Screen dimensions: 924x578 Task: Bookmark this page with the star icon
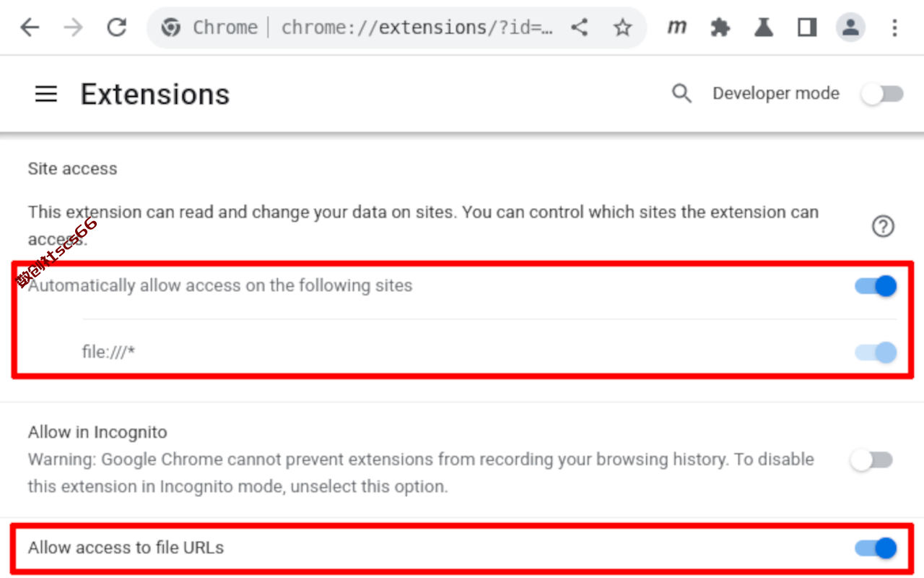click(622, 27)
